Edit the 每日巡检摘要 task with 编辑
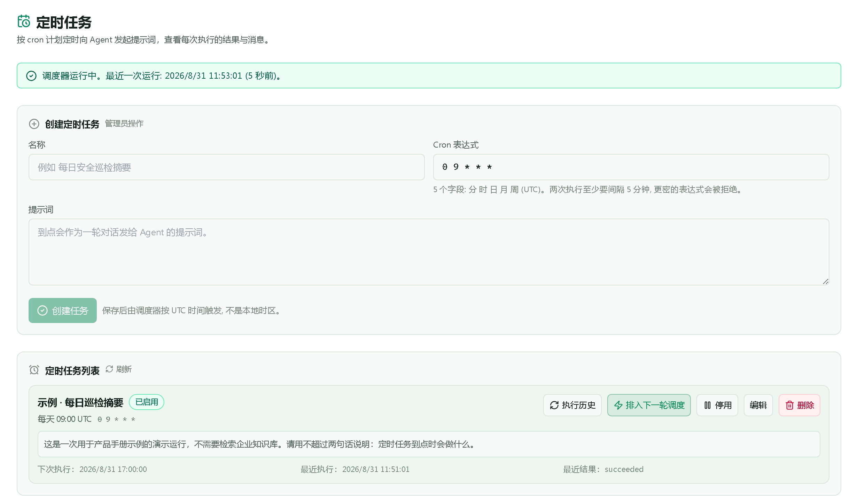 click(758, 405)
